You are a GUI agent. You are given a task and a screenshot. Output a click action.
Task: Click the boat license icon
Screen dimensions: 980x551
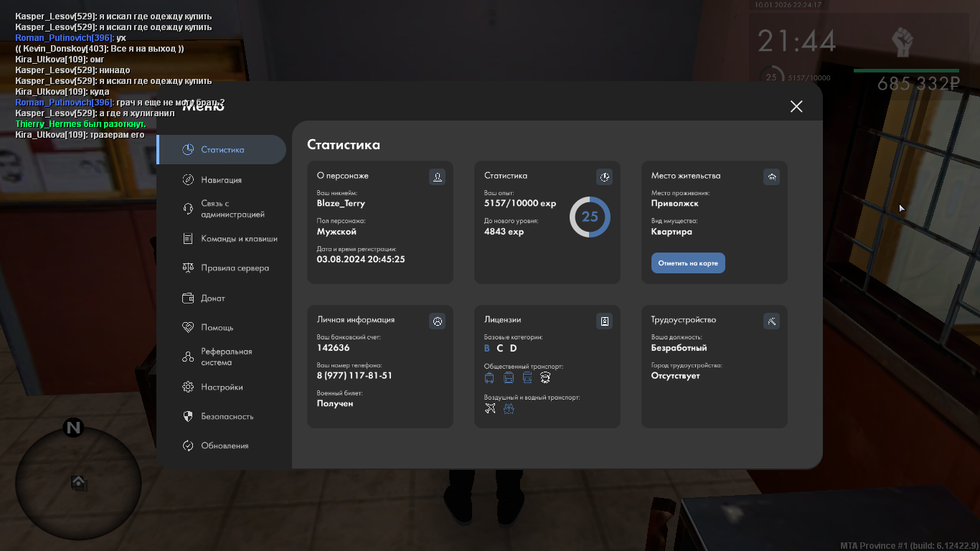[x=509, y=408]
